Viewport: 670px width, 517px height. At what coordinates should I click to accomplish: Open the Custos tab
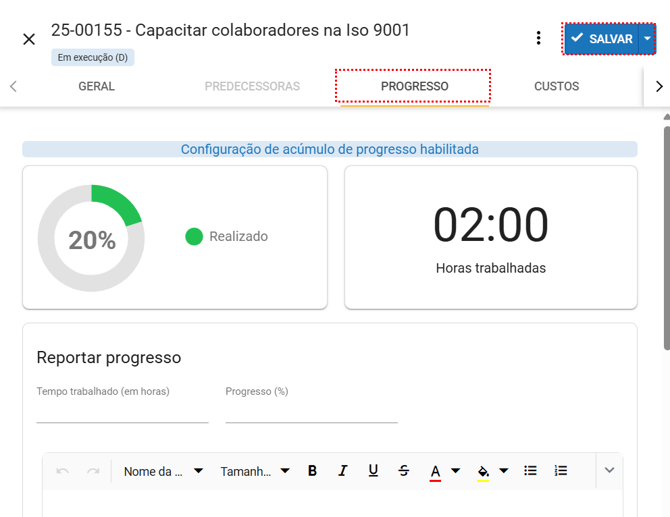(556, 86)
